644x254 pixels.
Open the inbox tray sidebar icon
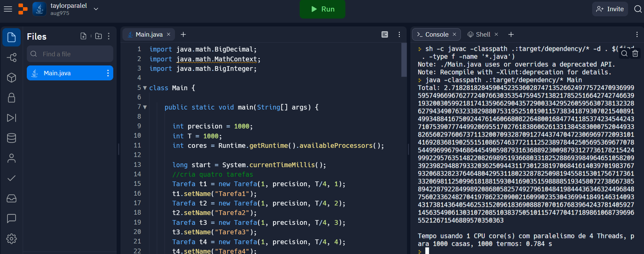tap(12, 198)
